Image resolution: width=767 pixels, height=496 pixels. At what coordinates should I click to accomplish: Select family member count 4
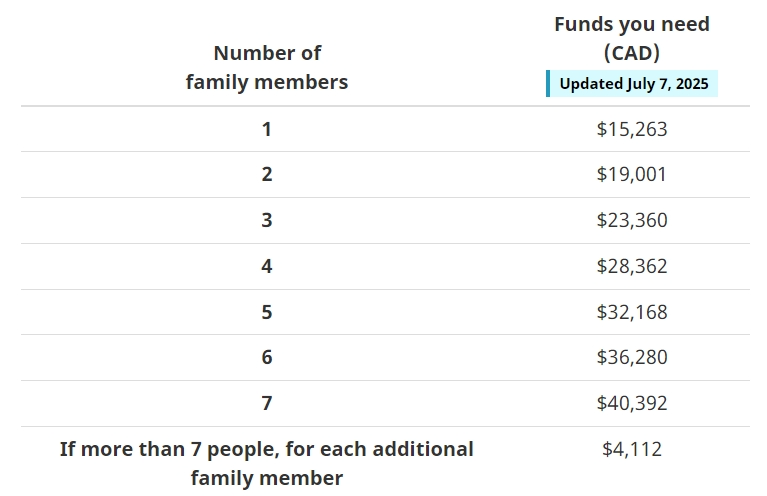tap(267, 267)
